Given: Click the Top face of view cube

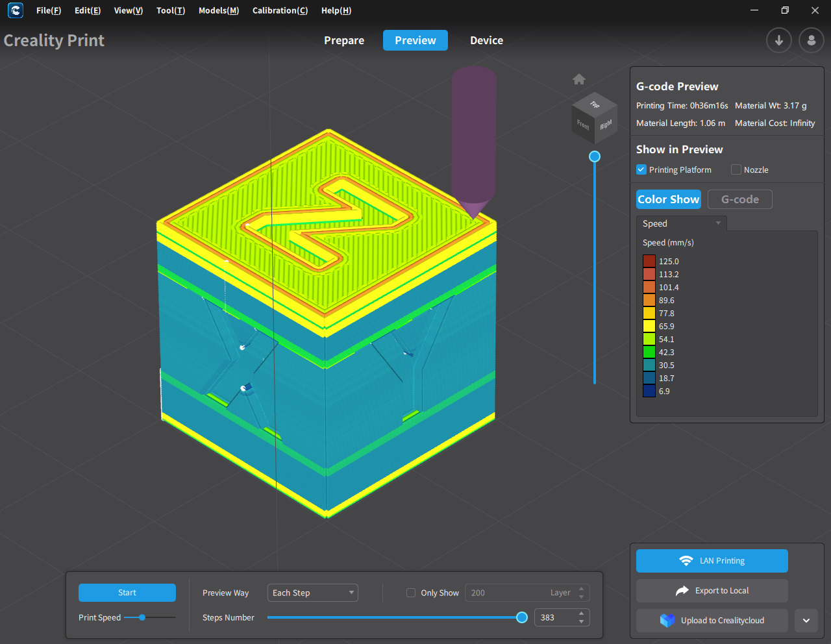Looking at the screenshot, I should click(x=595, y=104).
